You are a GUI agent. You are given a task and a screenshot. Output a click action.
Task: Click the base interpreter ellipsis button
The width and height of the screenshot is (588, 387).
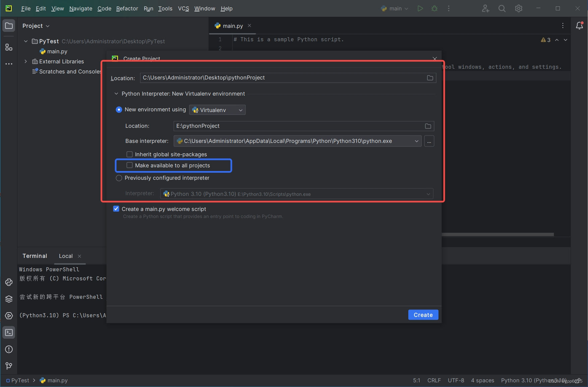coord(429,141)
